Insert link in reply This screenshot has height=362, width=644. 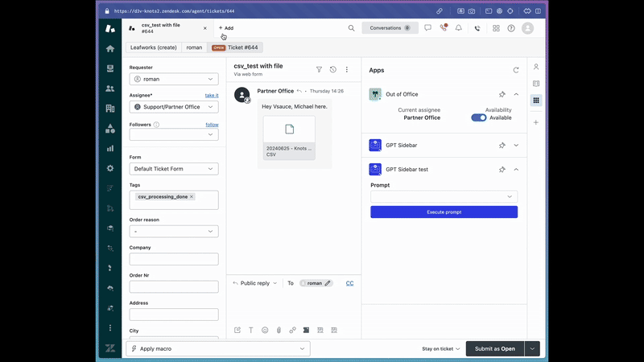(292, 330)
